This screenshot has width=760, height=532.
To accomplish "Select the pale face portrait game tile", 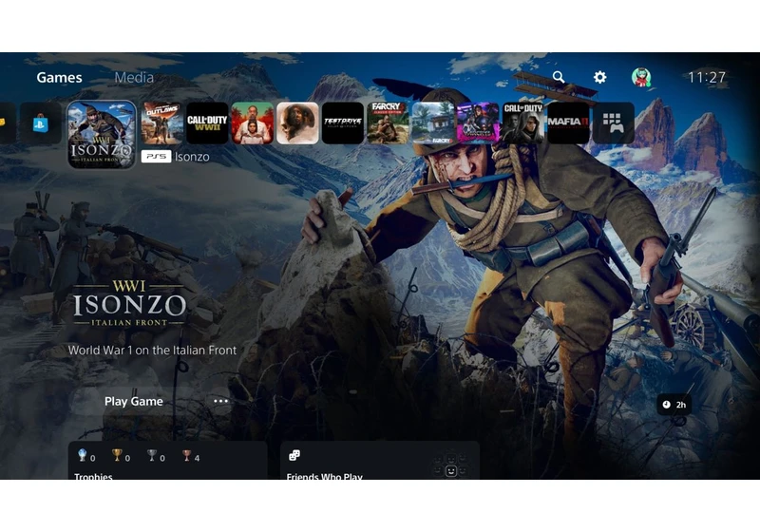I will point(297,123).
